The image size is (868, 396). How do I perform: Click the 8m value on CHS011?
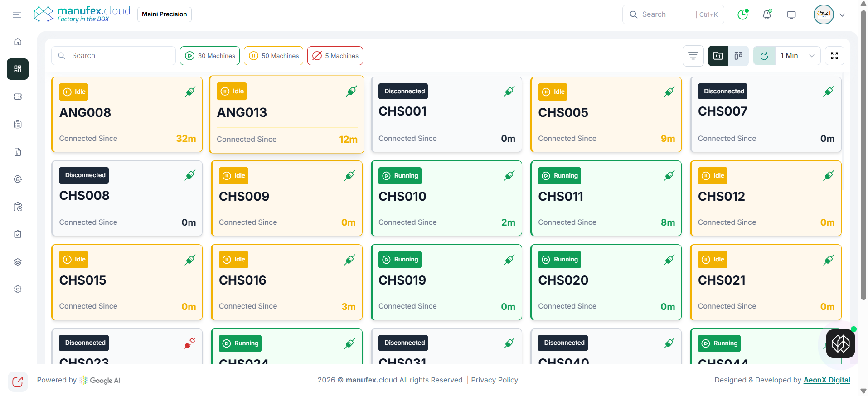click(668, 222)
